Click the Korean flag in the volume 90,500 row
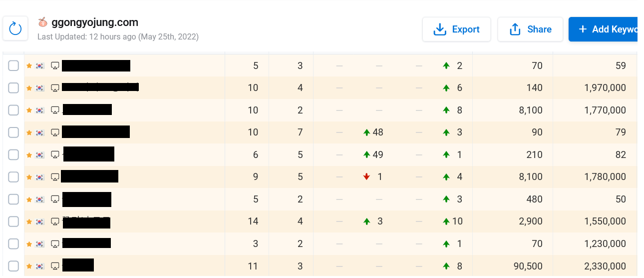 pyautogui.click(x=40, y=266)
